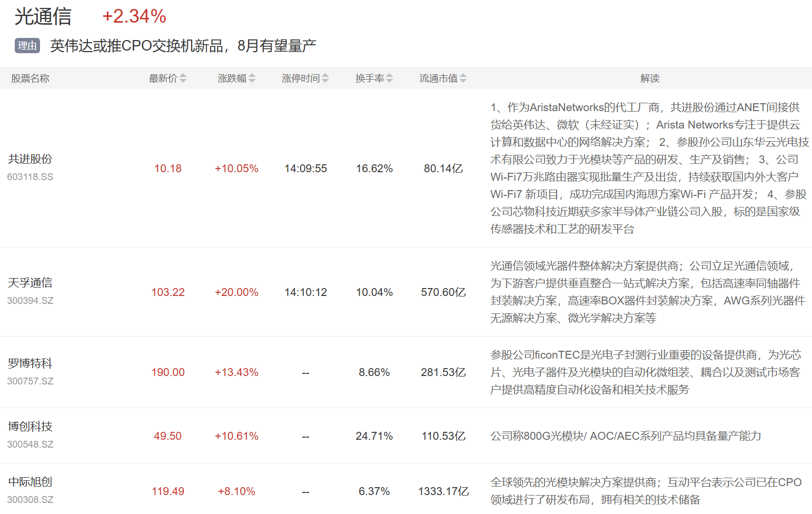This screenshot has height=514, width=812.
Task: Sort by 流通市值 using its arrow icon
Action: click(x=463, y=78)
